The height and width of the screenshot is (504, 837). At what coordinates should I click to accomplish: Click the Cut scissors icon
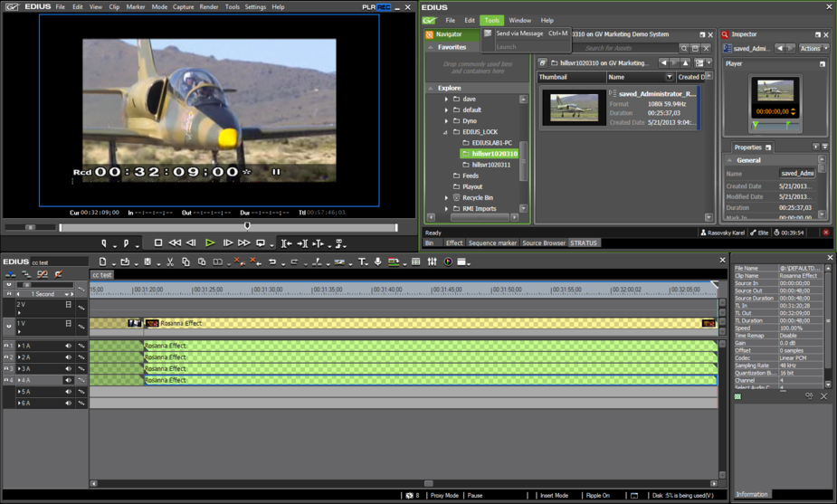point(170,262)
